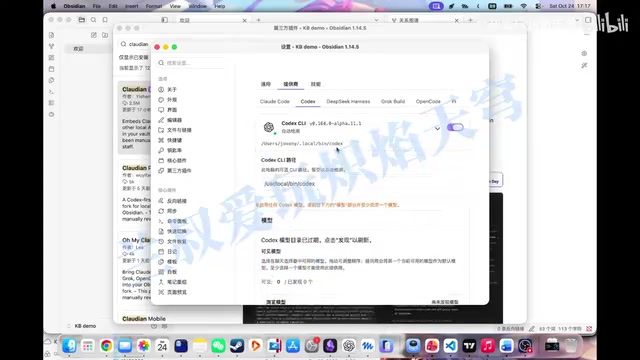This screenshot has height=360, width=640.
Task: Open daily note calendar ribbon icon
Action: point(51,69)
